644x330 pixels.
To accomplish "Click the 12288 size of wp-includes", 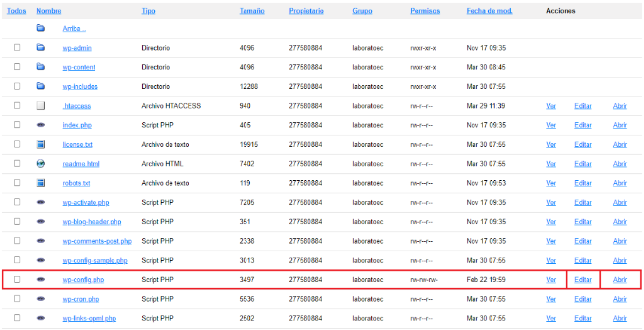I will tap(249, 86).
